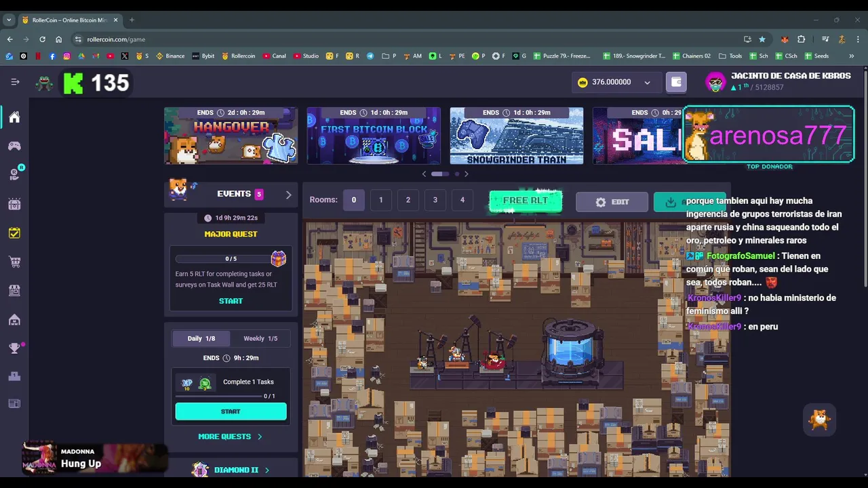Show more bookmarks chevron

point(851,56)
